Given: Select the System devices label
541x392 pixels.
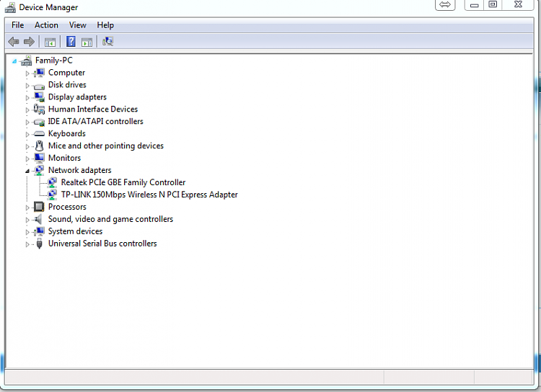Looking at the screenshot, I should [75, 231].
